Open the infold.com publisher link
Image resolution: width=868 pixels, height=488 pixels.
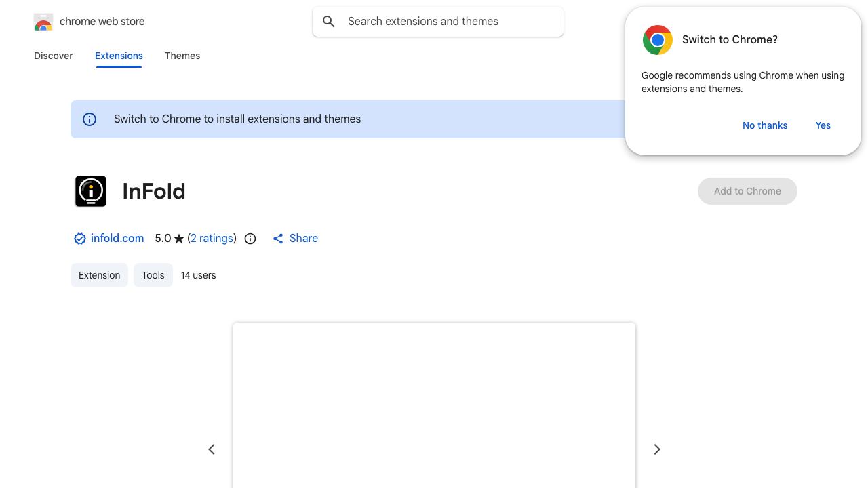pos(117,239)
